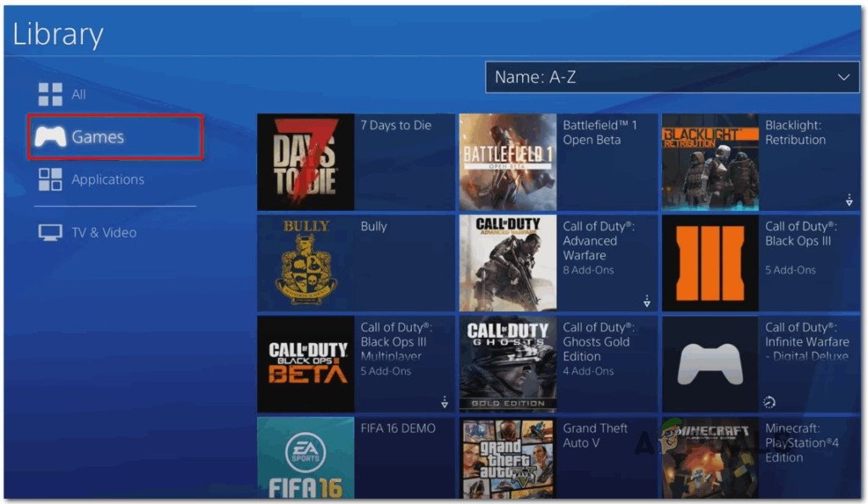Screen dimensions: 868x504
Task: Open the Name: A-Z sort dropdown
Action: click(x=672, y=77)
